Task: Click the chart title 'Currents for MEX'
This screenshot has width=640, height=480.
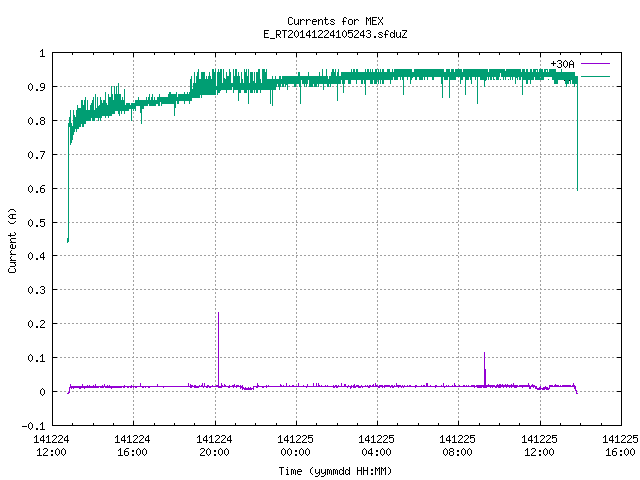Action: (x=335, y=21)
